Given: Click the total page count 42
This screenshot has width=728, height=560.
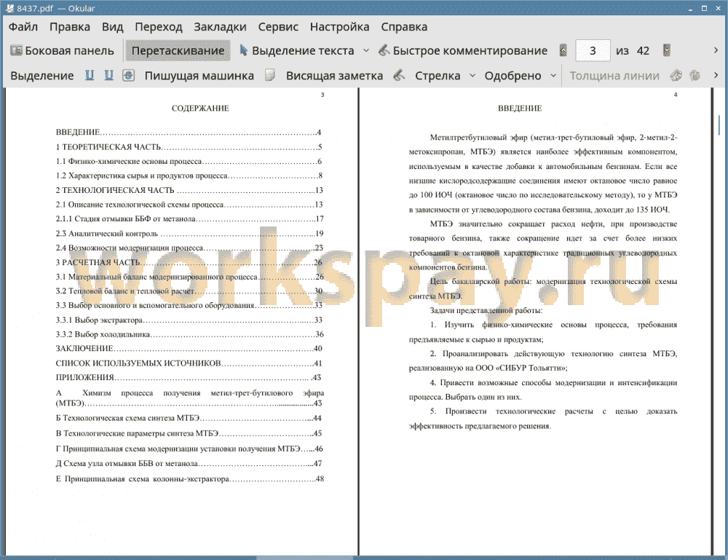Looking at the screenshot, I should 643,51.
